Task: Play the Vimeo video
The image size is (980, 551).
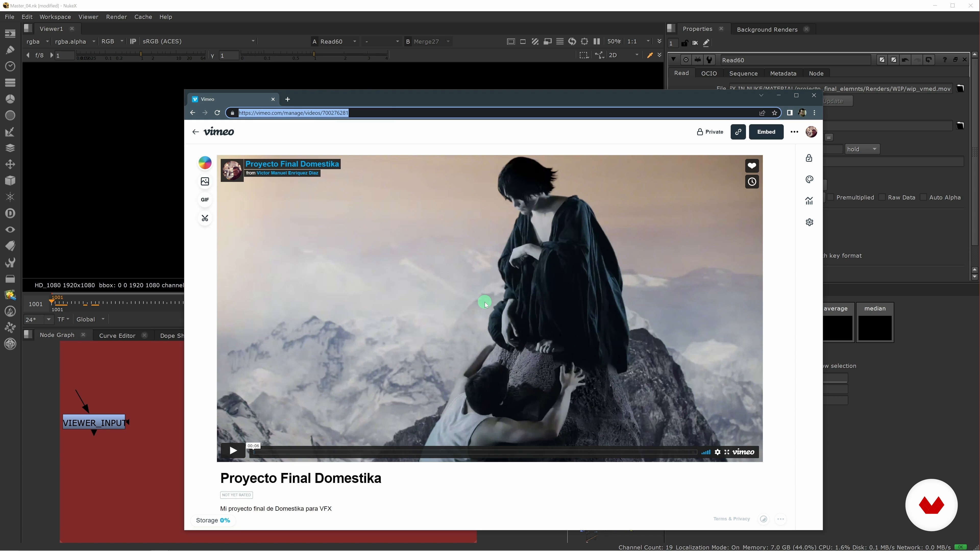Action: tap(233, 451)
